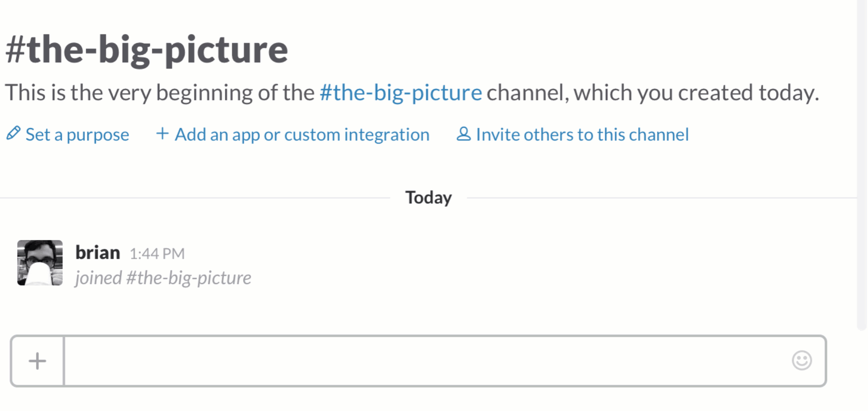868x411 pixels.
Task: Click the 'This is the very beginning' intro text
Action: [x=159, y=93]
